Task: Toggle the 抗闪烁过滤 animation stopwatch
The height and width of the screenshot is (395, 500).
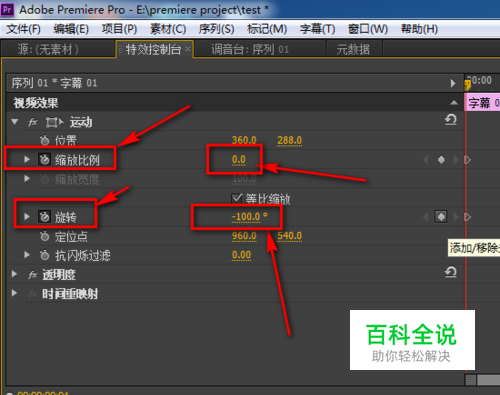Action: [44, 255]
